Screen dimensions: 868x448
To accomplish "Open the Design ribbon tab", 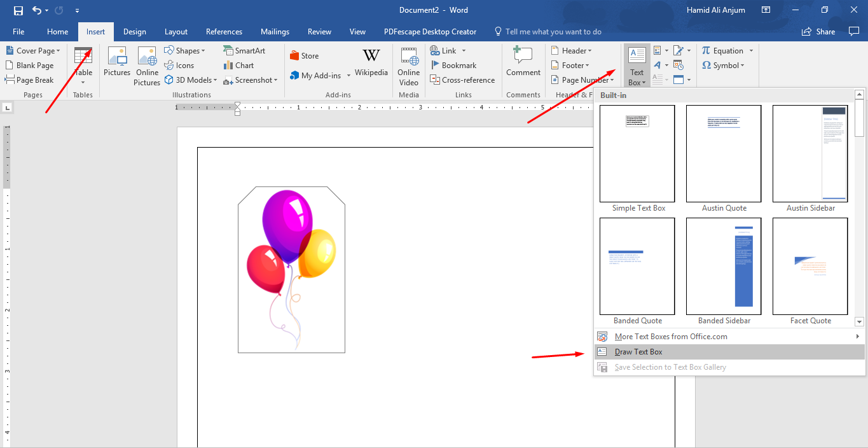I will (x=134, y=31).
